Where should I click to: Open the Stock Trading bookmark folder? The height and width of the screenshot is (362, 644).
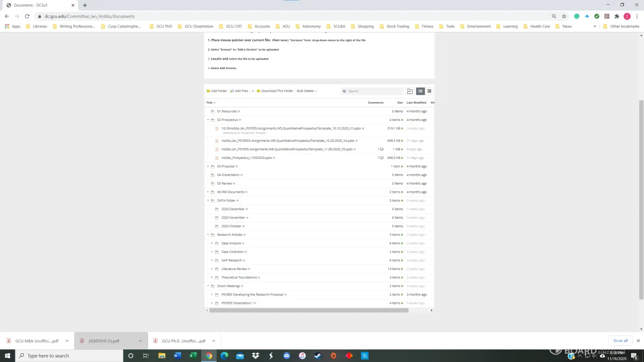click(394, 26)
